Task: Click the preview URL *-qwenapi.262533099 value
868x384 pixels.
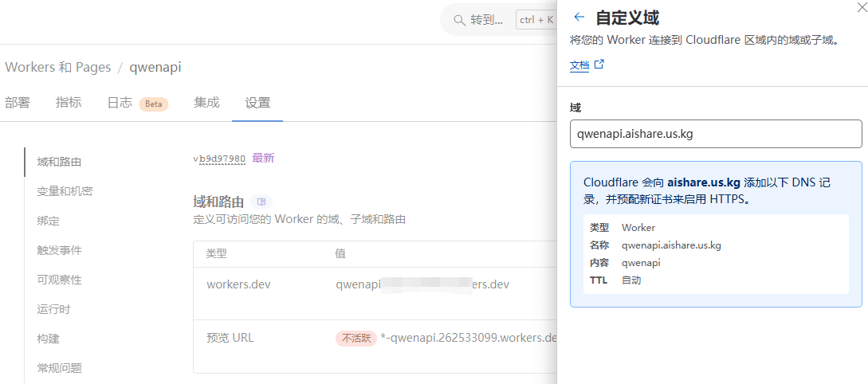Action: coord(469,338)
